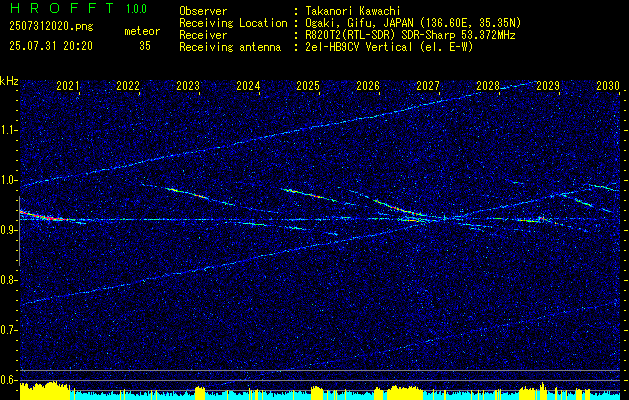This screenshot has width=629, height=400.
Task: Click the 2021 time axis marker
Action: pos(68,86)
